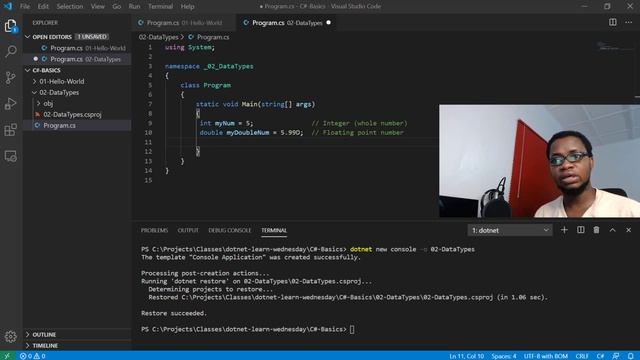
Task: Click the remote window indicator in status bar
Action: click(7, 356)
